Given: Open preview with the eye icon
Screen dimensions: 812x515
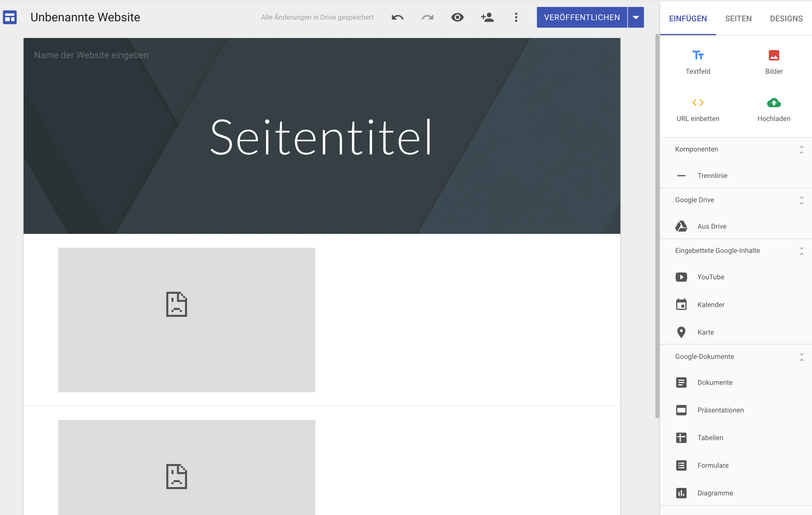Looking at the screenshot, I should (457, 17).
